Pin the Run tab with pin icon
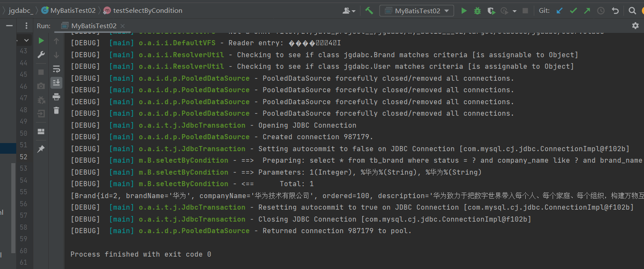Screen dimensions: 644x269 tap(41, 149)
